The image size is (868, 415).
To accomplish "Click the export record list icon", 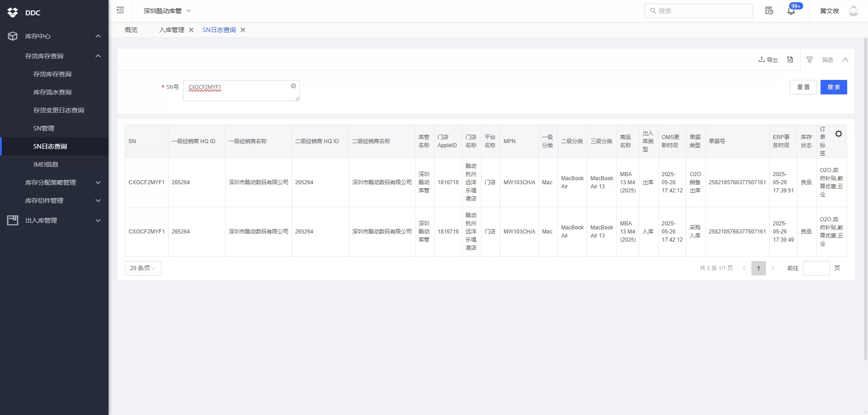I will (x=790, y=60).
